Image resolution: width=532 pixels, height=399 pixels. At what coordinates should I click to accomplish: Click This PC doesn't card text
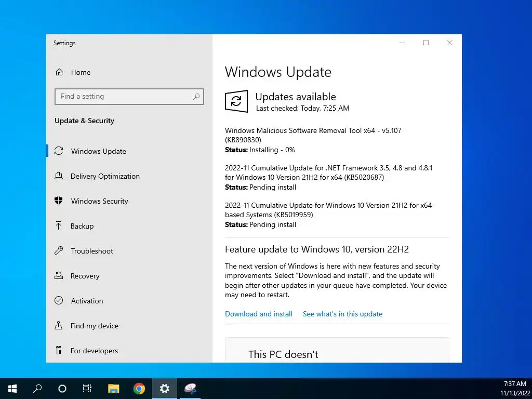click(283, 354)
